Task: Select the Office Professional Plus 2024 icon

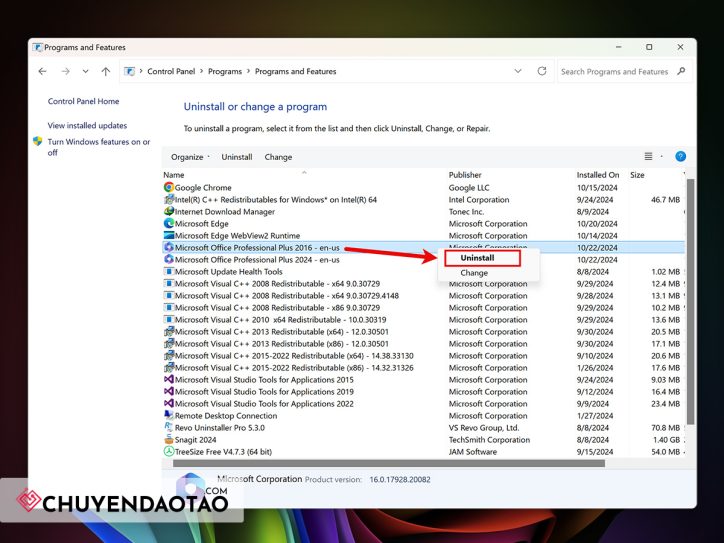Action: click(169, 259)
